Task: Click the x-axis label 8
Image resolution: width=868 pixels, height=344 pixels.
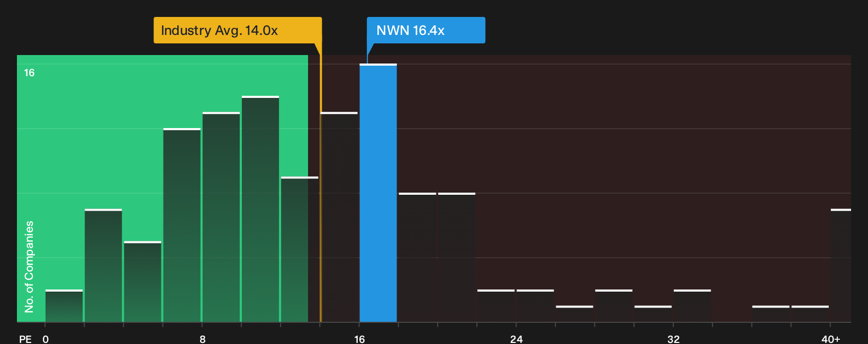Action: click(x=203, y=339)
